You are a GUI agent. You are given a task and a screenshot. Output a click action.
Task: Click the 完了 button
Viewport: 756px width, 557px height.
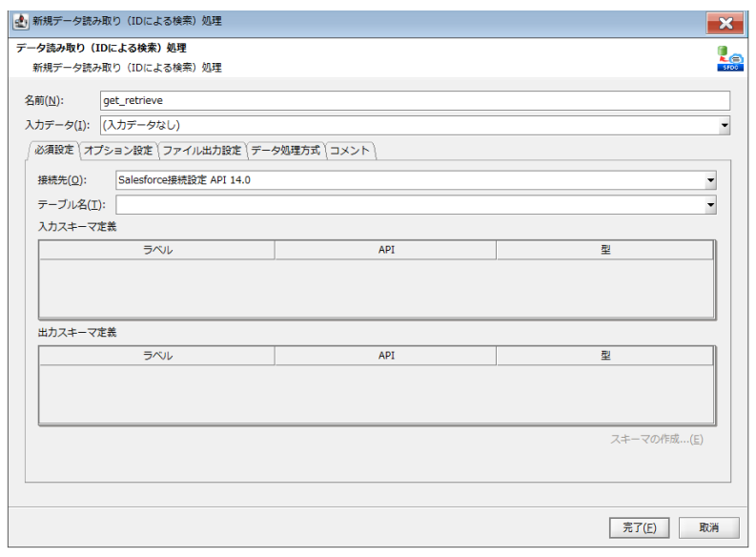pyautogui.click(x=639, y=527)
